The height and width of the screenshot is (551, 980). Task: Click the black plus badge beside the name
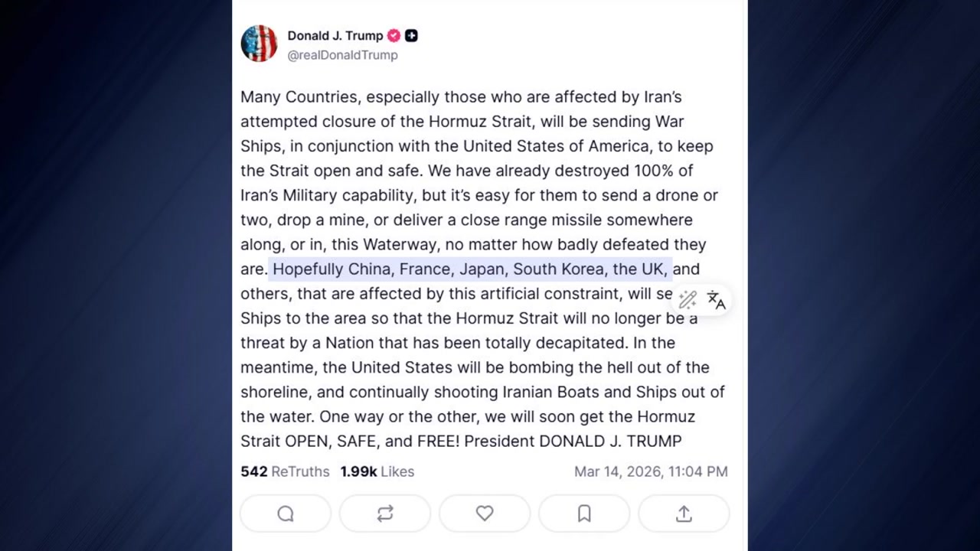tap(411, 36)
